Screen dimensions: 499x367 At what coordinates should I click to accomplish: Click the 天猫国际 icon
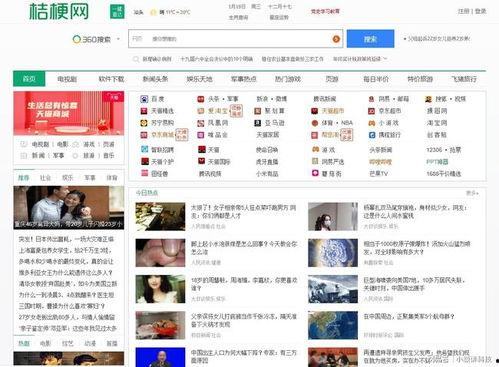pyautogui.click(x=201, y=161)
